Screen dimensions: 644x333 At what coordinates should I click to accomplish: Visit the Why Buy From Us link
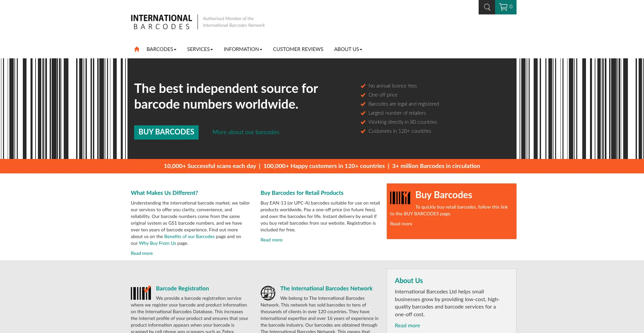coord(157,243)
